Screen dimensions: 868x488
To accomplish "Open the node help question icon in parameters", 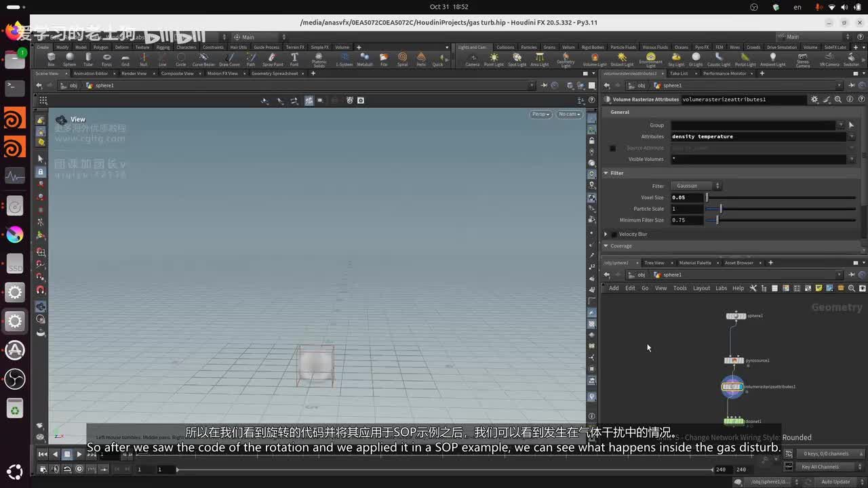I will coord(860,99).
